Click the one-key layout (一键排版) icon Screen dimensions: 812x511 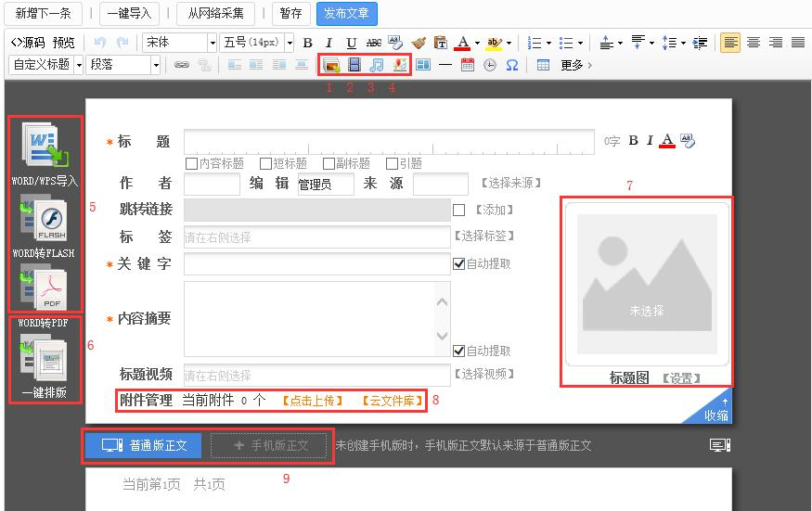click(45, 357)
